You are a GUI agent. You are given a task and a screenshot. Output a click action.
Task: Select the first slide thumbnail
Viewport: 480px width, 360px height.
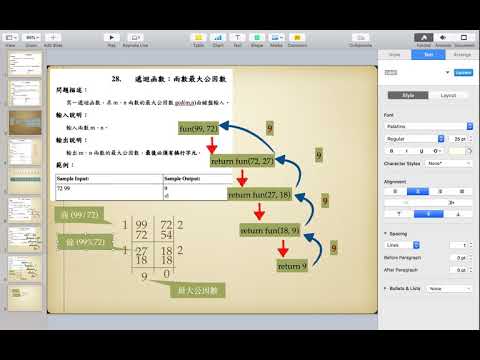point(25,63)
